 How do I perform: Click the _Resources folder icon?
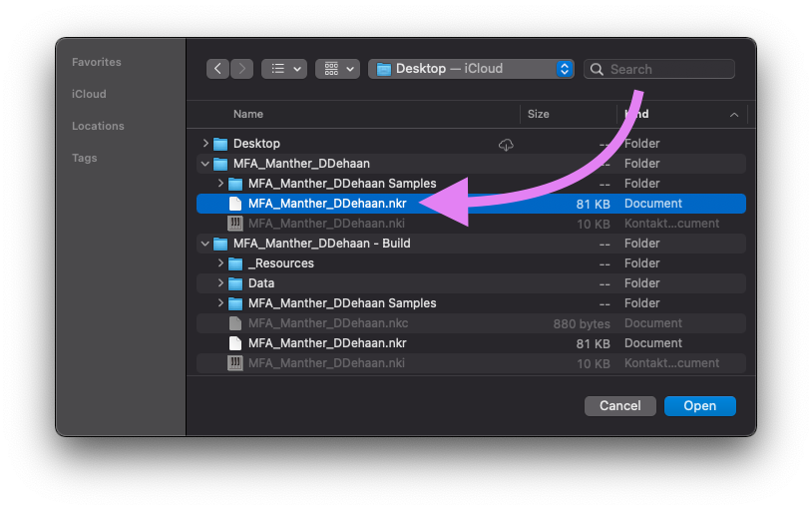235,263
